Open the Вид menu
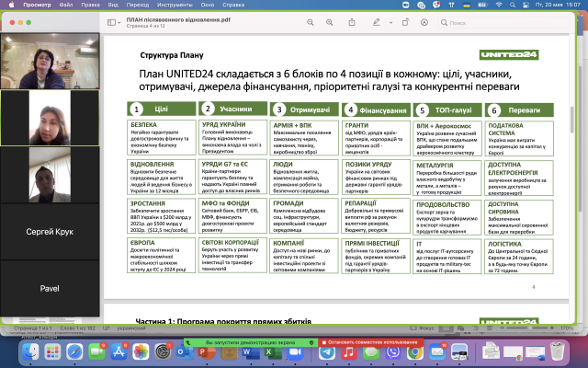588x368 pixels. pos(113,5)
